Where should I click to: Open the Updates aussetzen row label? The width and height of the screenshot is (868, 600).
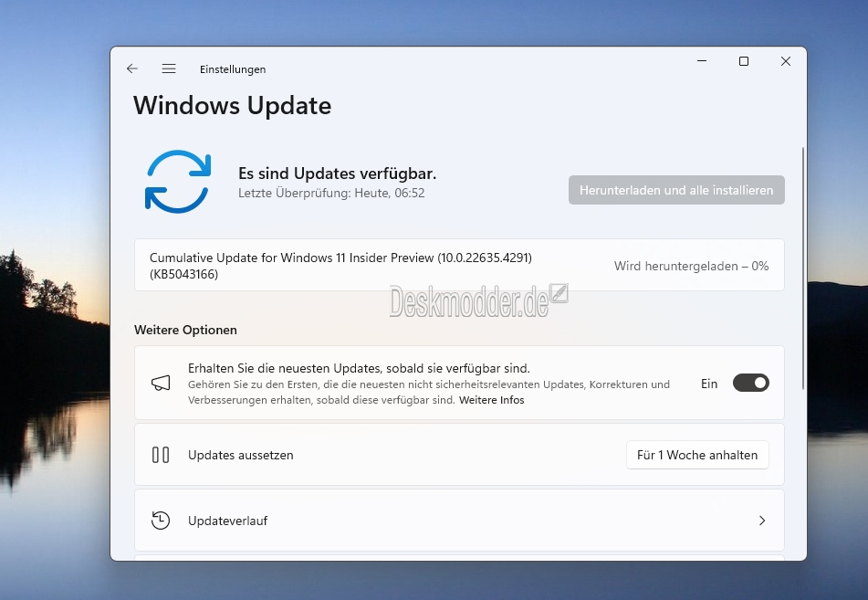pyautogui.click(x=241, y=455)
